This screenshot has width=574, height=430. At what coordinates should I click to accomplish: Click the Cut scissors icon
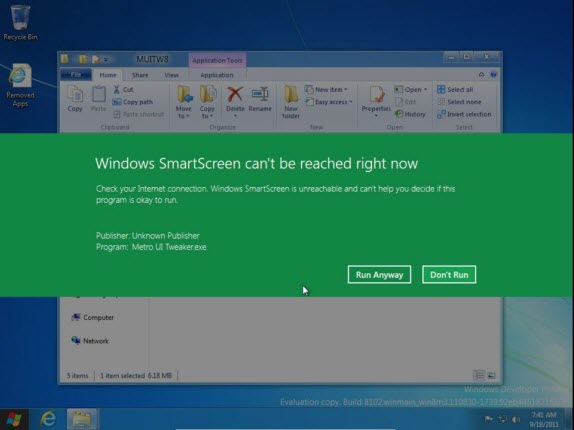click(117, 89)
